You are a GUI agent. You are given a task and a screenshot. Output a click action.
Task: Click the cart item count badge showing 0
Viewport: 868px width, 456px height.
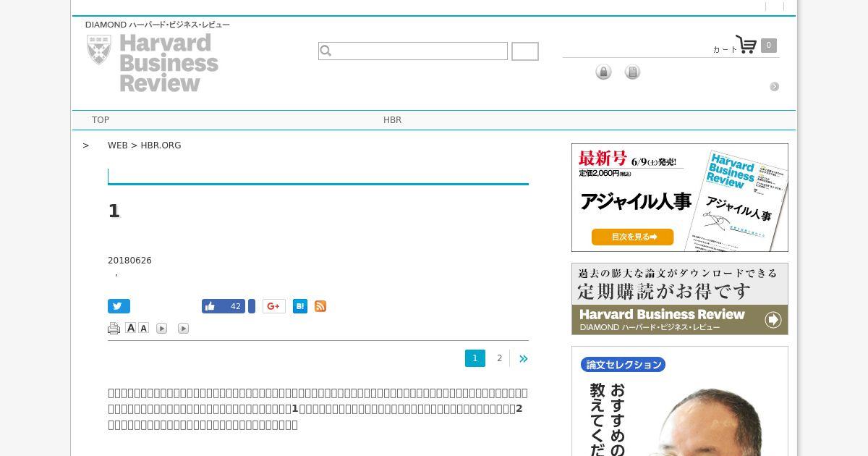769,45
